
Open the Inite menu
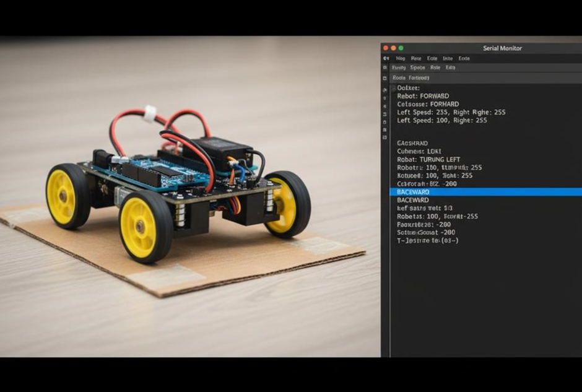click(448, 58)
